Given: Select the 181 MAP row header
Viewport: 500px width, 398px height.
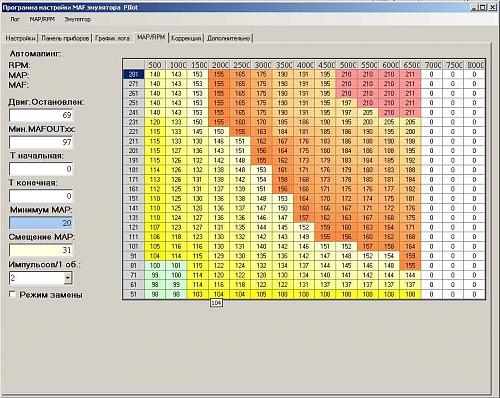Looking at the screenshot, I should click(x=134, y=170).
